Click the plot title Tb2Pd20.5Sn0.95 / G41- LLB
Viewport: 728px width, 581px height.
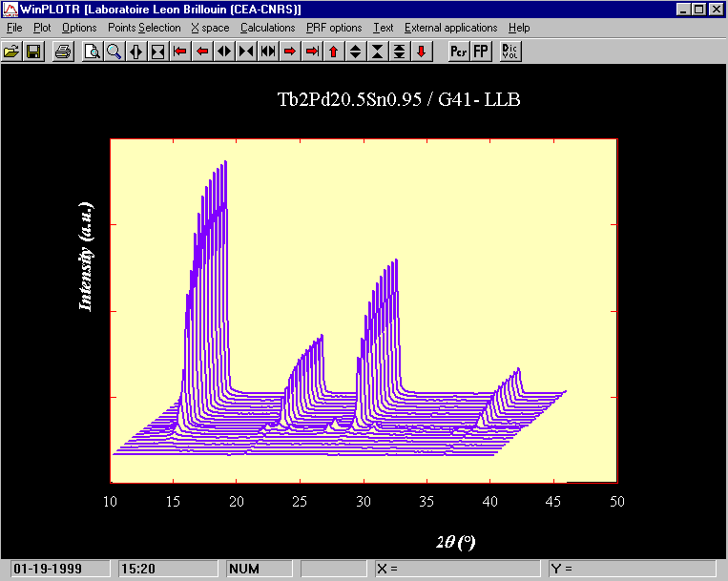pos(399,99)
